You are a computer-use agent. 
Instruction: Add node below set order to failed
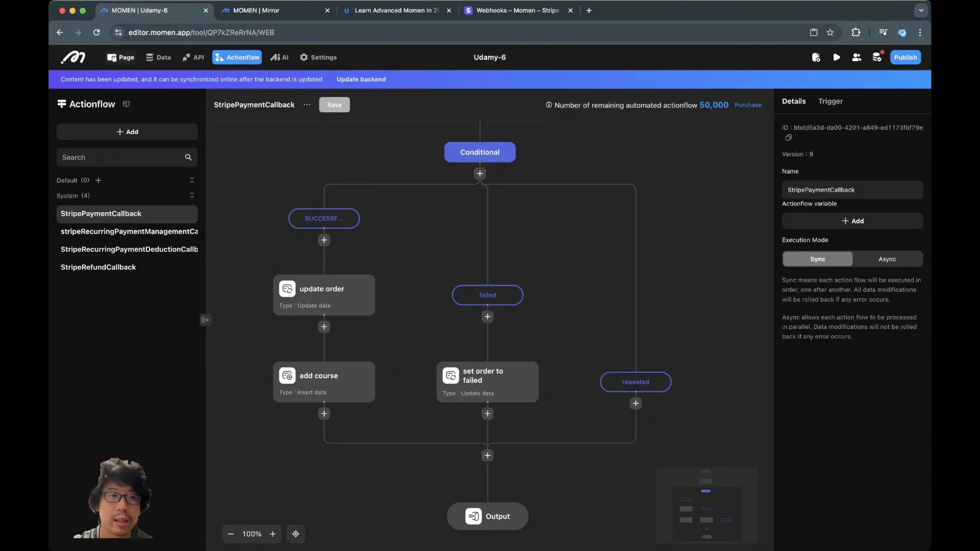pyautogui.click(x=487, y=414)
